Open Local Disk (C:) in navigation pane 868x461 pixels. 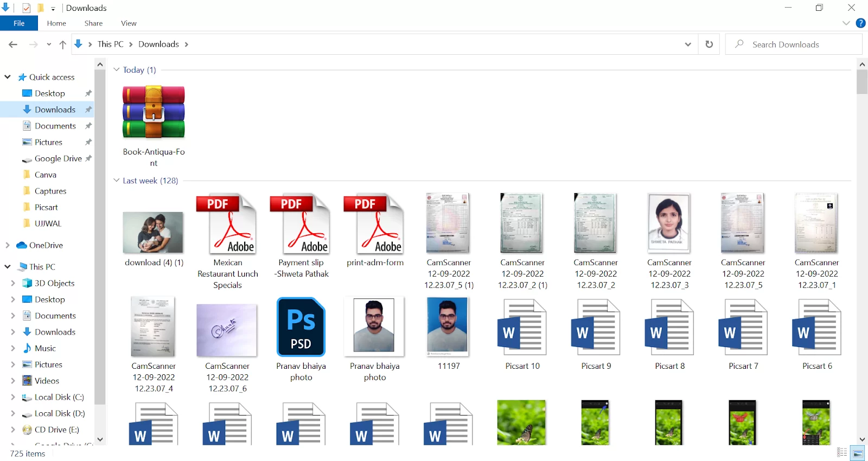click(x=59, y=397)
